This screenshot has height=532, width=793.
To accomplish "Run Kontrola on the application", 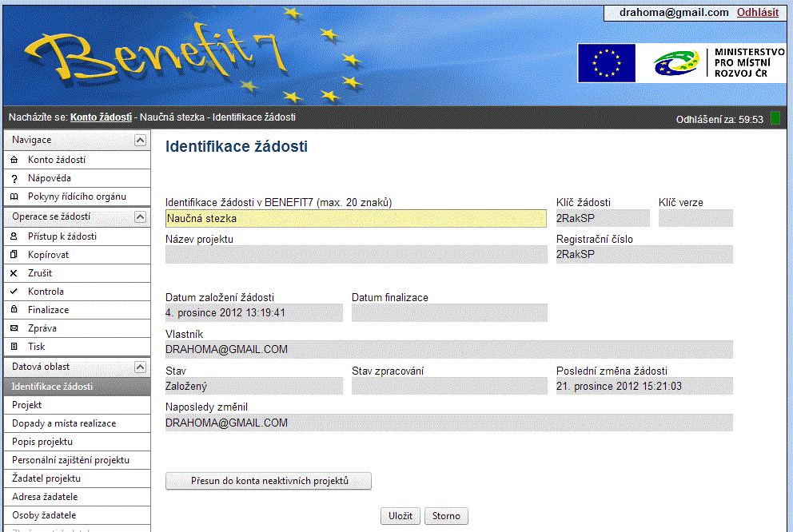I will [77, 292].
